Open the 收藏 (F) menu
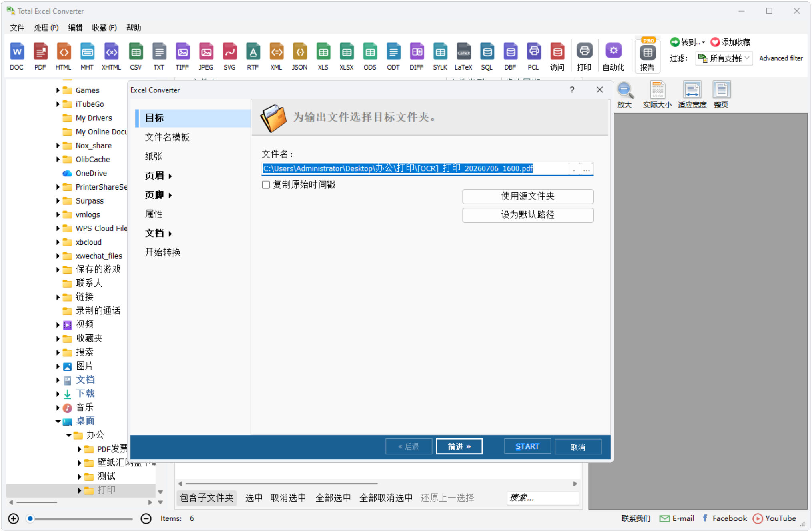Viewport: 812px width, 532px height. point(104,28)
